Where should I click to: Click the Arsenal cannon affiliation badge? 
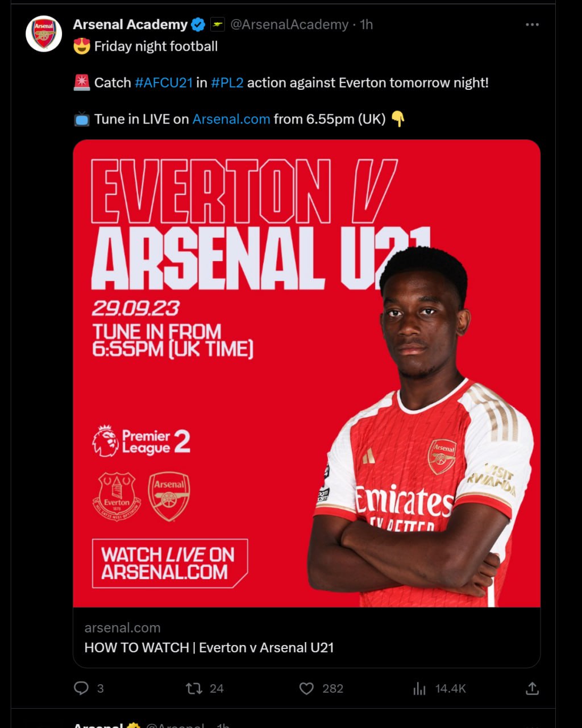(x=218, y=24)
